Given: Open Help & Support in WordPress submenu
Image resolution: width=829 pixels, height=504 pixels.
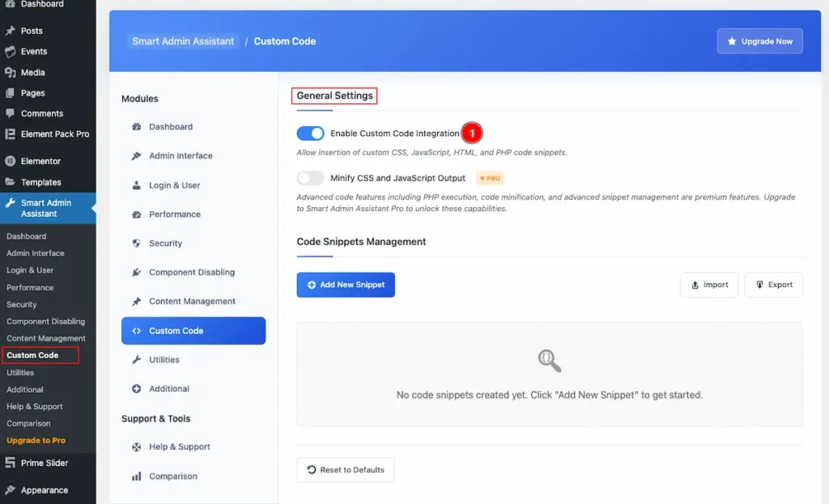Looking at the screenshot, I should (x=34, y=406).
